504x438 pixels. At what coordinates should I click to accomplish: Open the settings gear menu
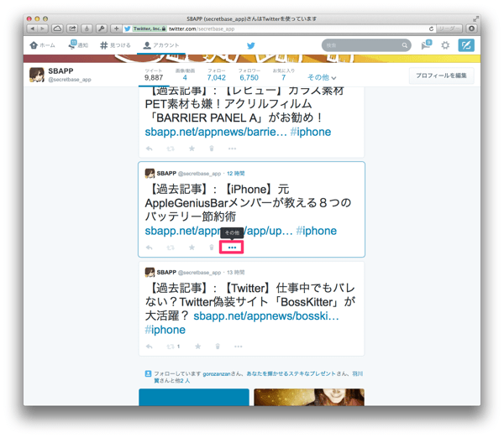coord(445,45)
